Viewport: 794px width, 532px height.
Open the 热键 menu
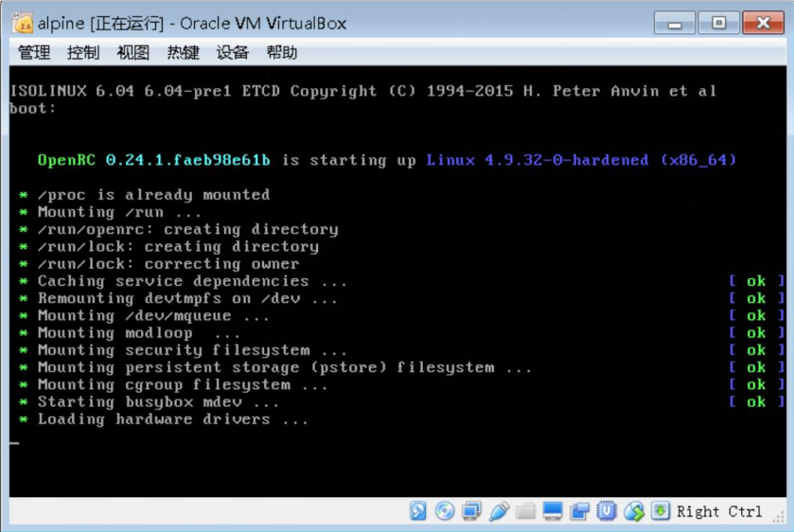(183, 52)
